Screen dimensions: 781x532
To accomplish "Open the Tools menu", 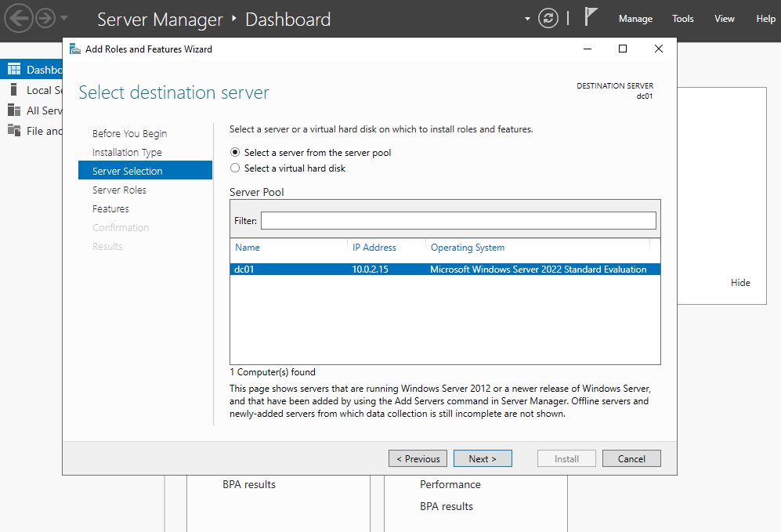I will [x=682, y=19].
